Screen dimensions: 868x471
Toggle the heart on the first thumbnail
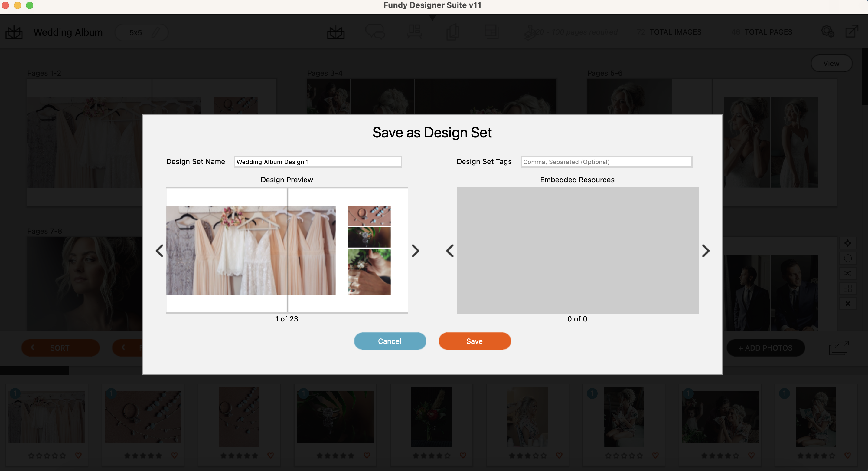point(79,455)
